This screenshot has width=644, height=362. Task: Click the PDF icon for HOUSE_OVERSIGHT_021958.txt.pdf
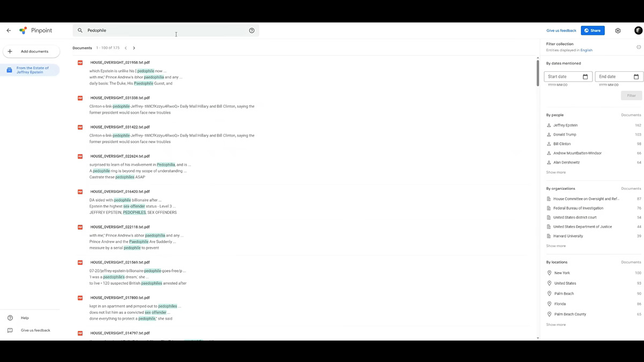pos(80,63)
